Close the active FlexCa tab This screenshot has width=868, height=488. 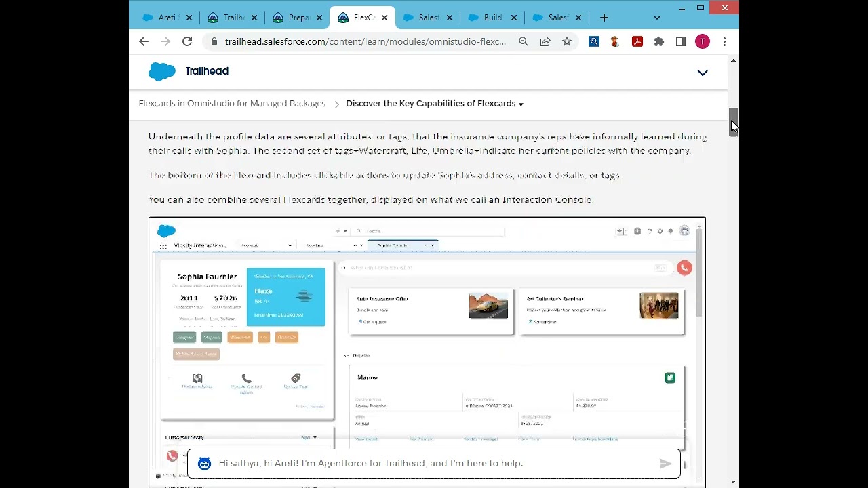(384, 18)
